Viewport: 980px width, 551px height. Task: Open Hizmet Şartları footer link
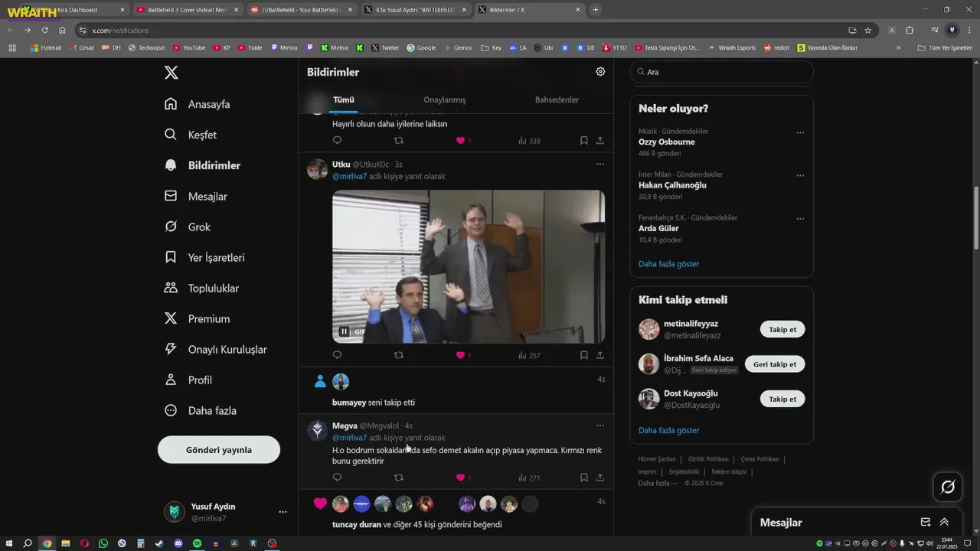[657, 459]
